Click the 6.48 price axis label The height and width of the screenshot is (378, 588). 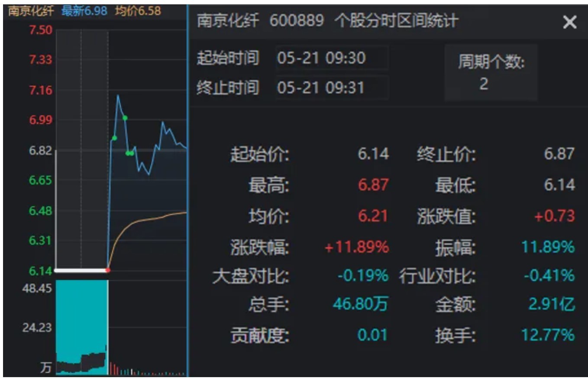pos(41,211)
